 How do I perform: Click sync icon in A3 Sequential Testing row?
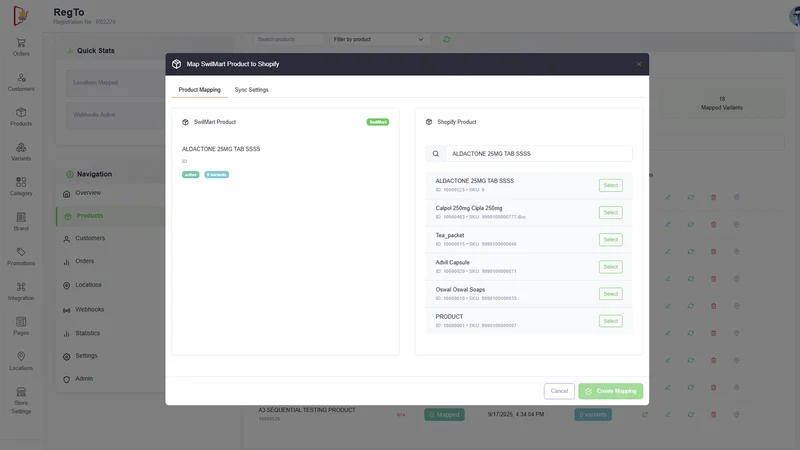tap(690, 414)
